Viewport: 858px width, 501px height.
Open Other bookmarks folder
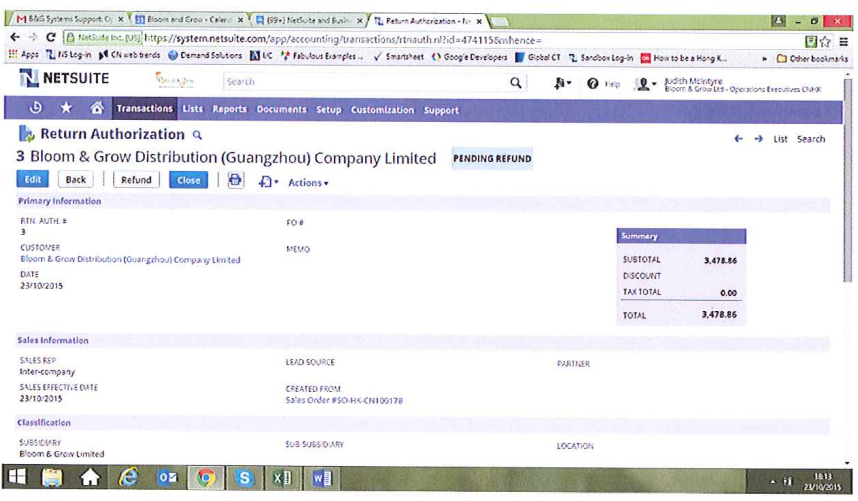pyautogui.click(x=812, y=58)
